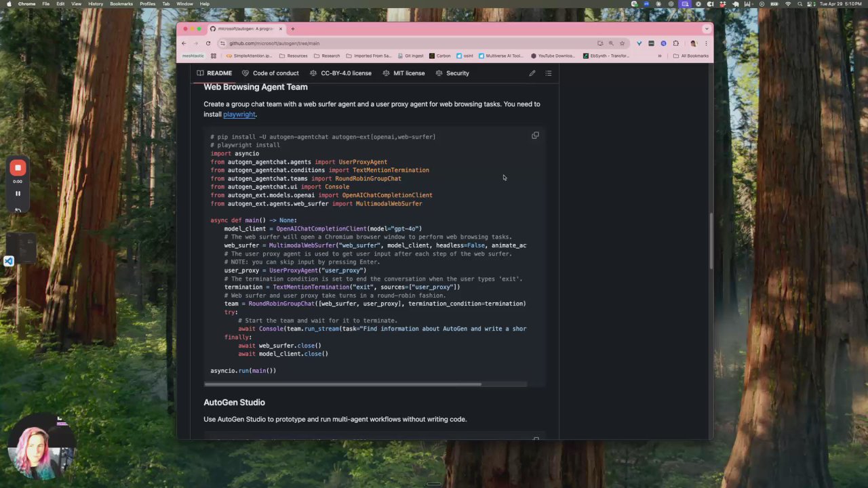Switch to the README tab
Screen dimensions: 868x488
tap(214, 73)
